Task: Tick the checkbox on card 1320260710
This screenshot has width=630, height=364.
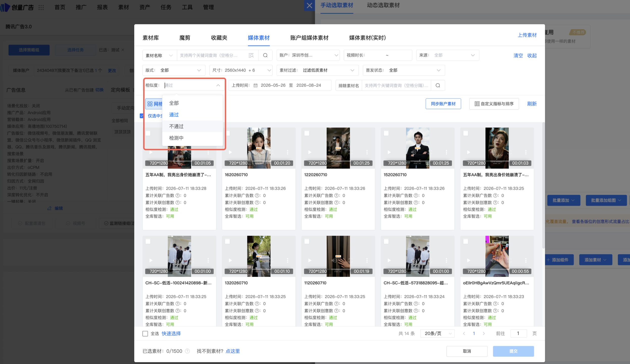Action: [x=227, y=242]
